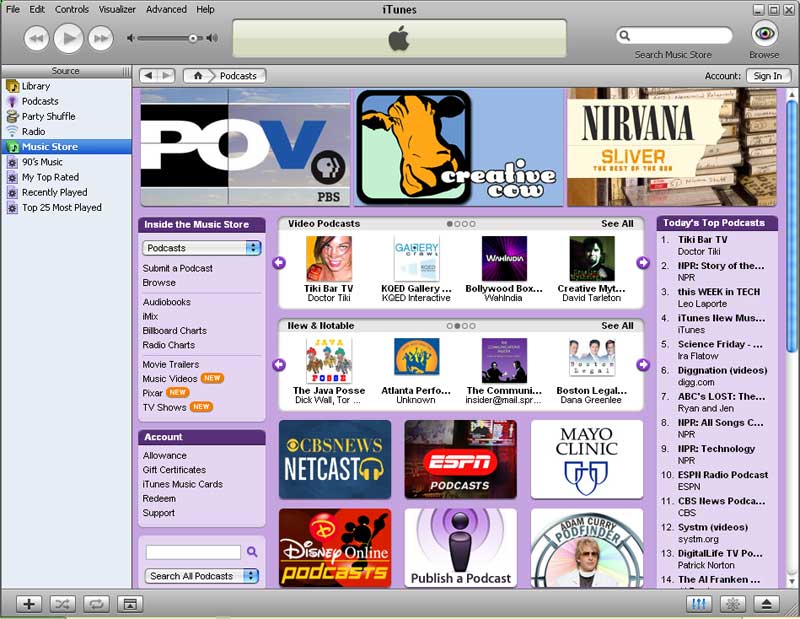This screenshot has width=800, height=619.
Task: Click New & Notable right arrow
Action: point(643,364)
